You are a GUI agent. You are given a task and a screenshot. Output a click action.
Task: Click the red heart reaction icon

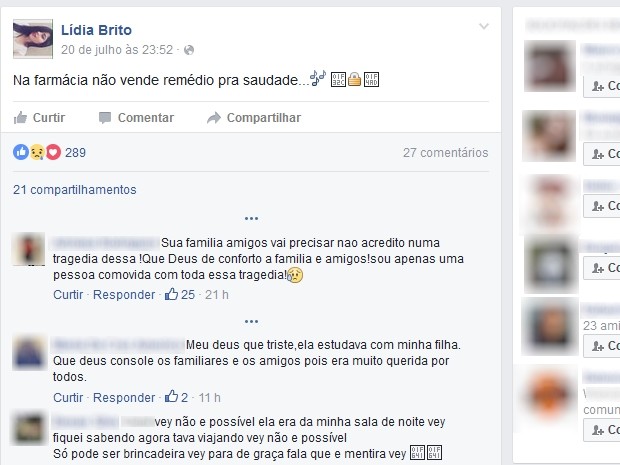(x=53, y=152)
